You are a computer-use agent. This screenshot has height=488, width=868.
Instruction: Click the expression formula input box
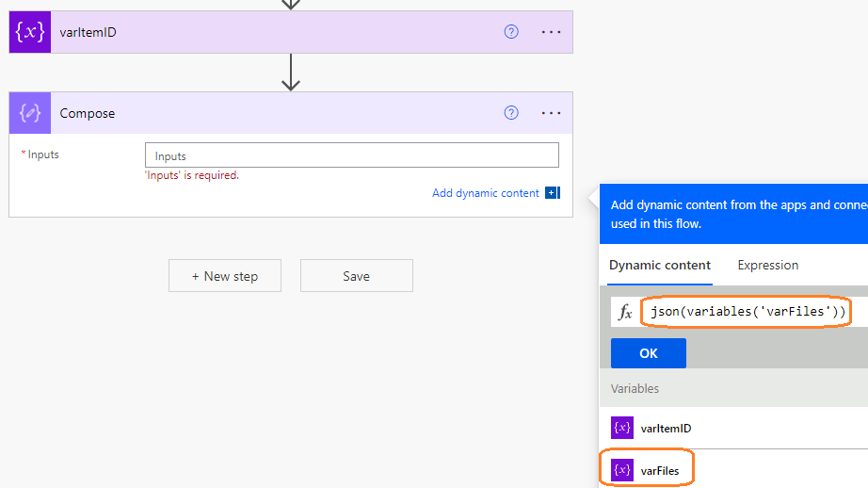tap(747, 312)
